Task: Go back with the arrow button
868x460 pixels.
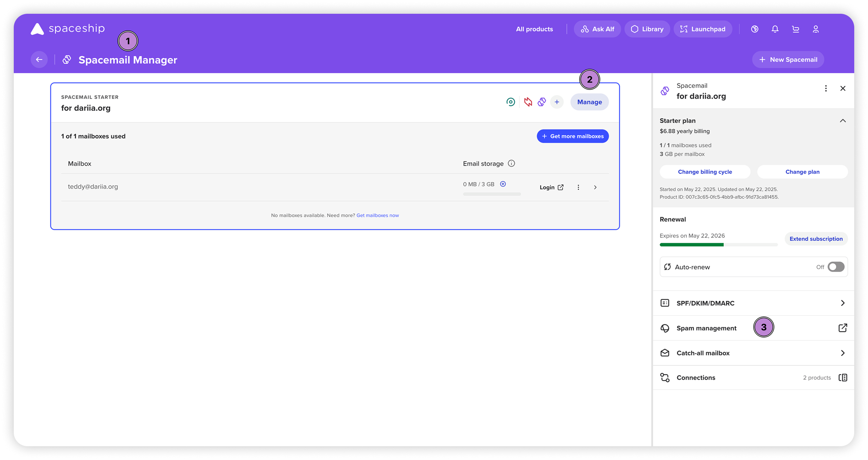Action: 39,60
